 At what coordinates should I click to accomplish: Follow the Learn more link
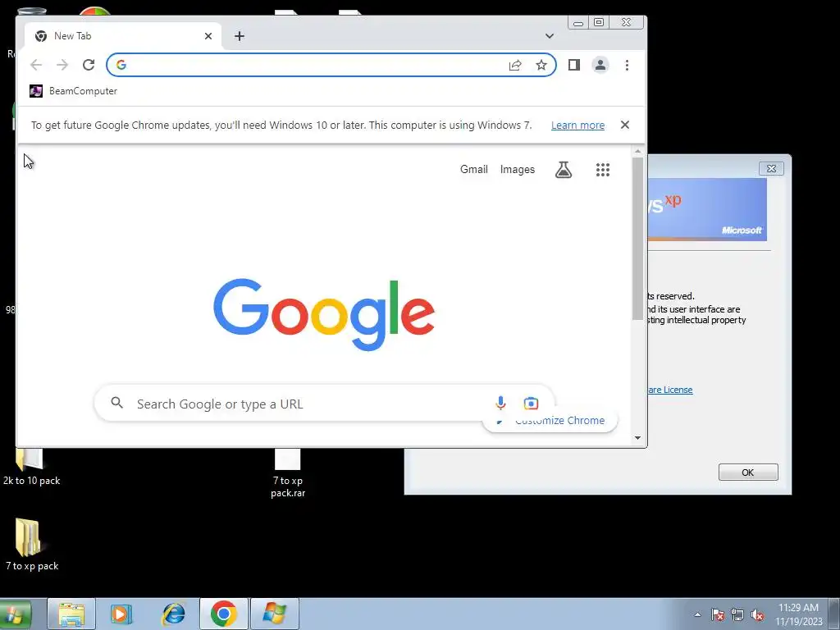[x=577, y=126]
